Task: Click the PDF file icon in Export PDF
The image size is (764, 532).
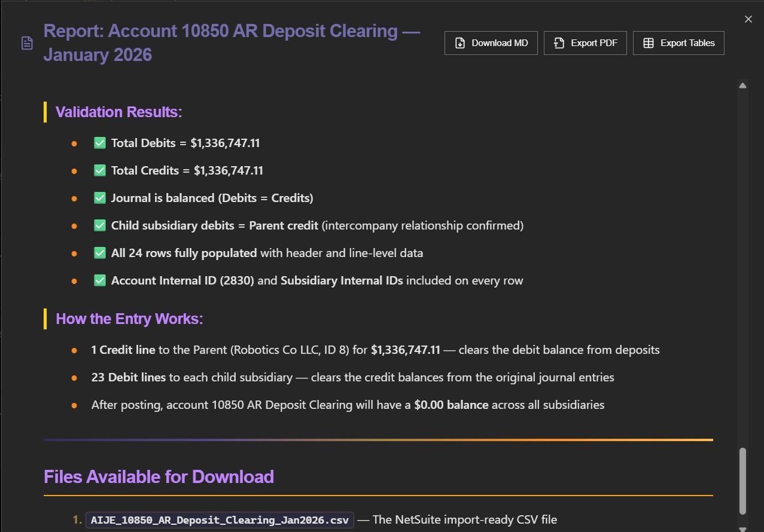Action: (559, 43)
